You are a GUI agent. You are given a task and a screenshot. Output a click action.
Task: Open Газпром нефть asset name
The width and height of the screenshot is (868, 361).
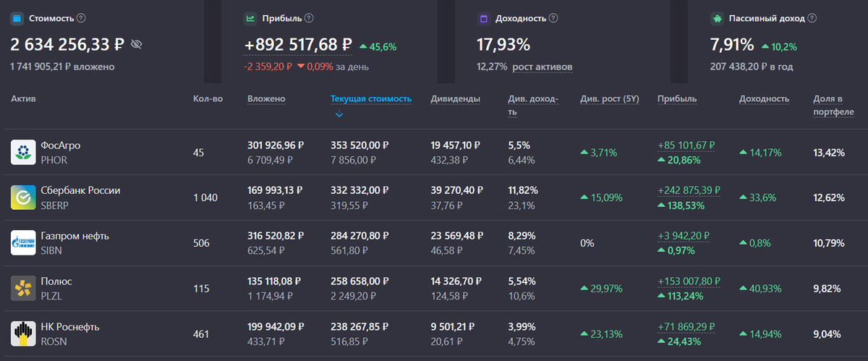point(75,236)
